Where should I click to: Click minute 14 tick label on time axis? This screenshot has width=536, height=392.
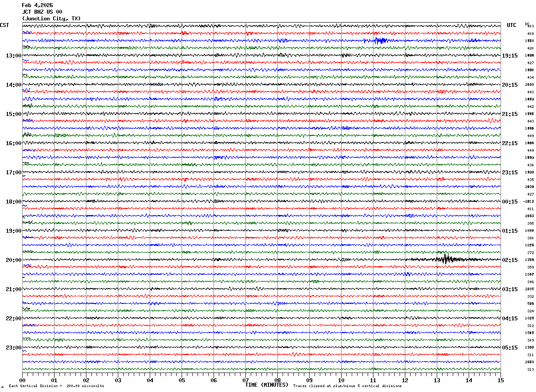tap(469, 380)
